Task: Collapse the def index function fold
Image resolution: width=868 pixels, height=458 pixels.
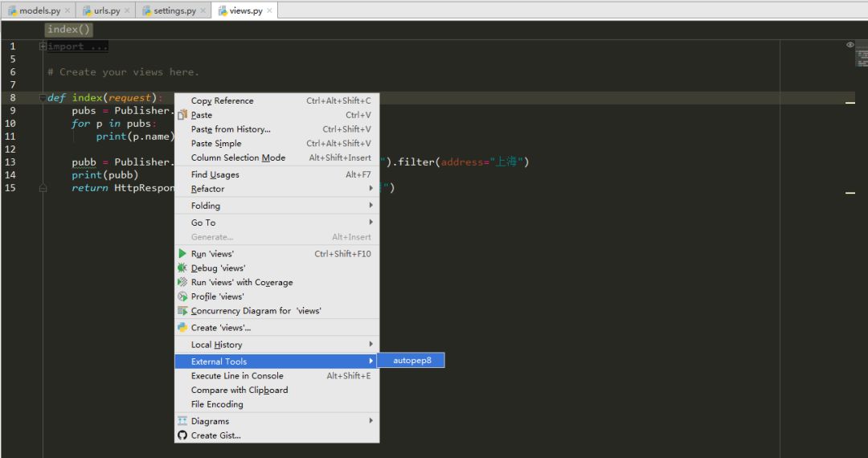Action: tap(43, 98)
